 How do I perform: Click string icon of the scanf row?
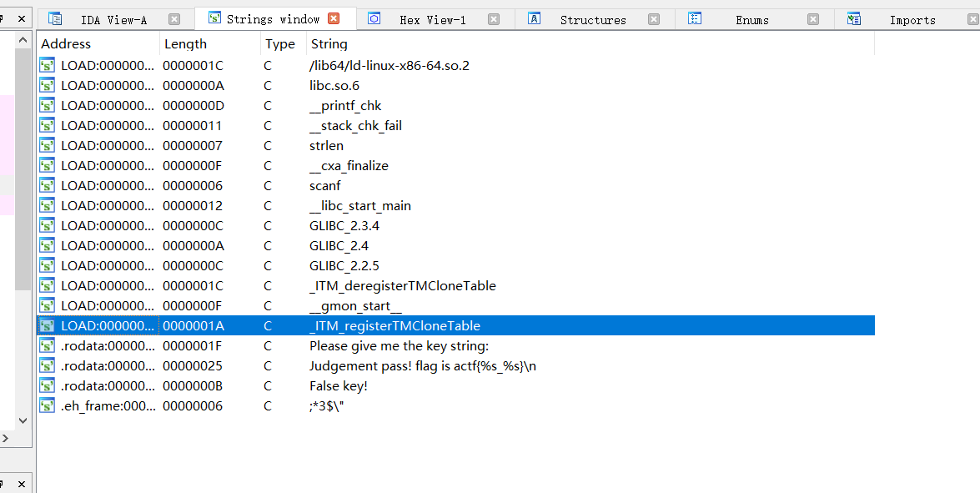pyautogui.click(x=48, y=185)
